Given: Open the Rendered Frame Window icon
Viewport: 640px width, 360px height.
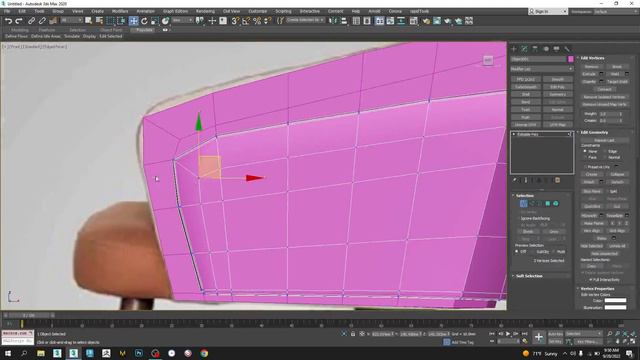Looking at the screenshot, I should pyautogui.click(x=437, y=21).
